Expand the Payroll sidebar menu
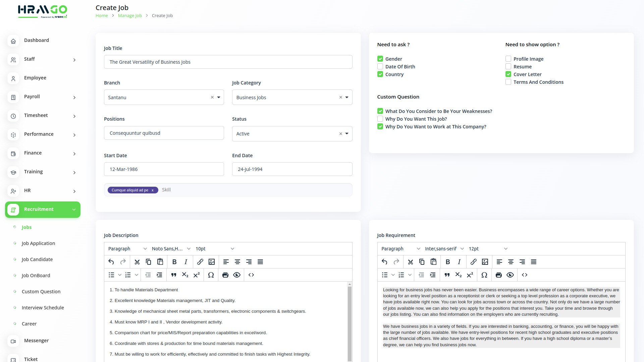644x362 pixels. pos(43,97)
